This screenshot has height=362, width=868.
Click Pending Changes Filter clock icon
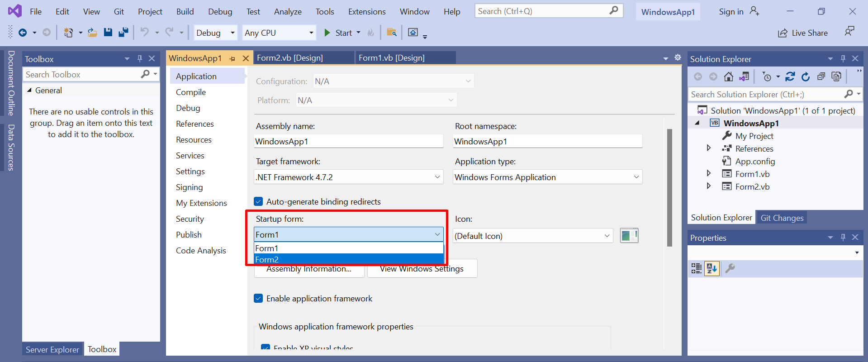[767, 76]
